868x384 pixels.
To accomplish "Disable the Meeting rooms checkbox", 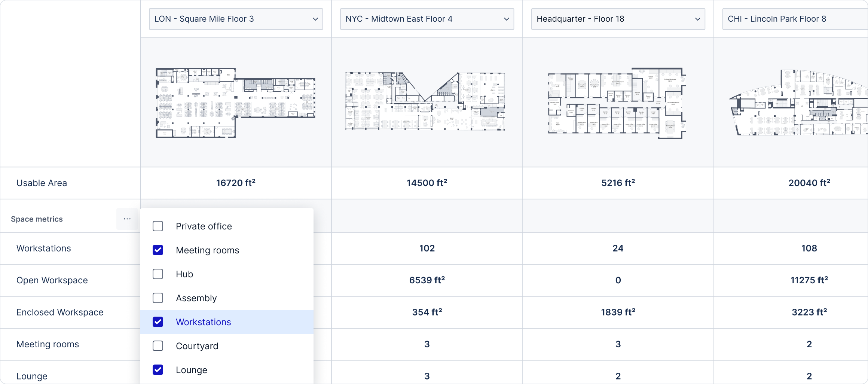I will pyautogui.click(x=158, y=250).
